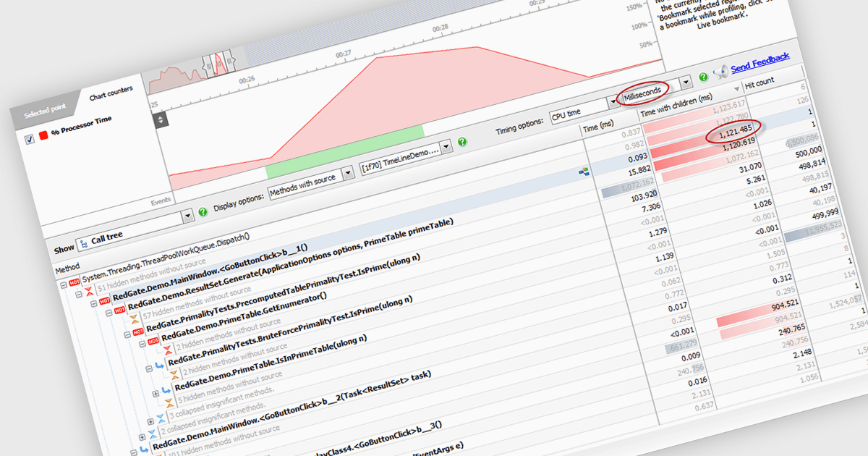The image size is (868, 456).
Task: Click HOT icon beside ThreadPoolWorkQueue.Dispatch()
Action: click(75, 283)
